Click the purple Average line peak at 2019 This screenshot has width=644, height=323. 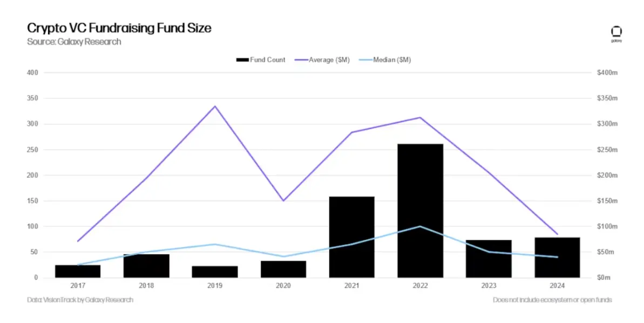coord(215,106)
